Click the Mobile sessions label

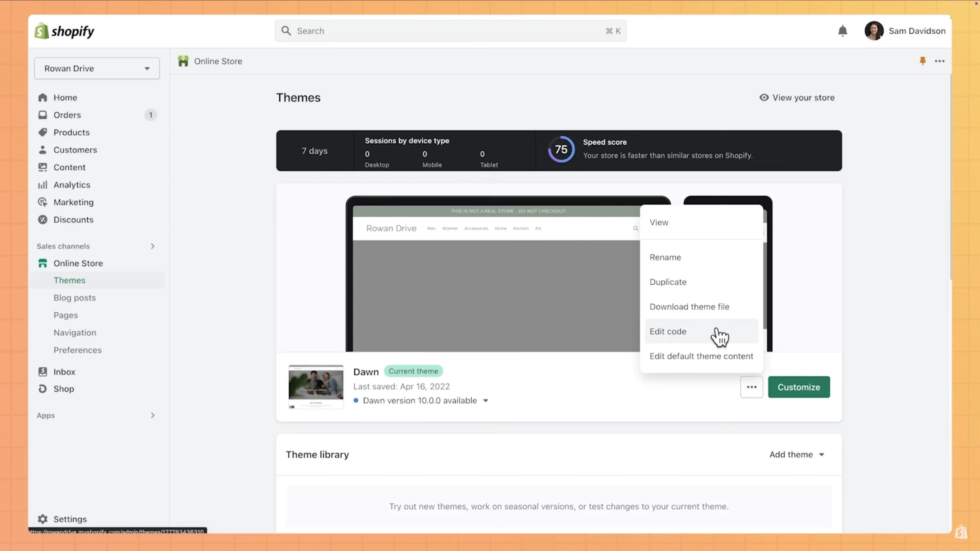[432, 165]
